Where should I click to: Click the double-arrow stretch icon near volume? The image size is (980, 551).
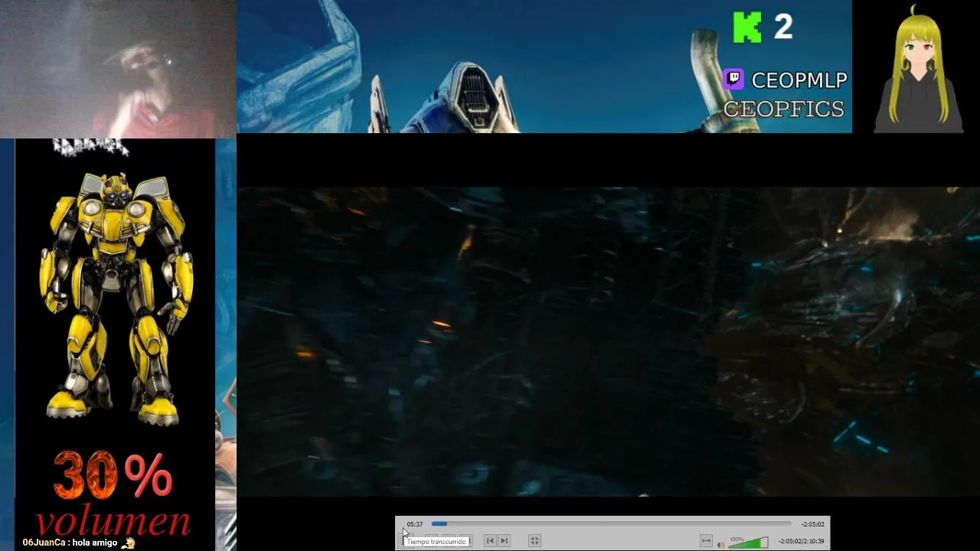[706, 541]
